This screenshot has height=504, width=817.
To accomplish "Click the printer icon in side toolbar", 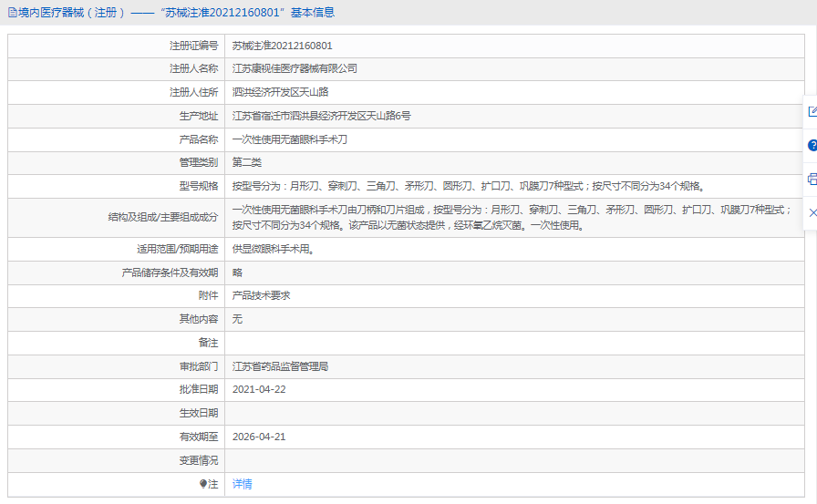I will pos(812,179).
